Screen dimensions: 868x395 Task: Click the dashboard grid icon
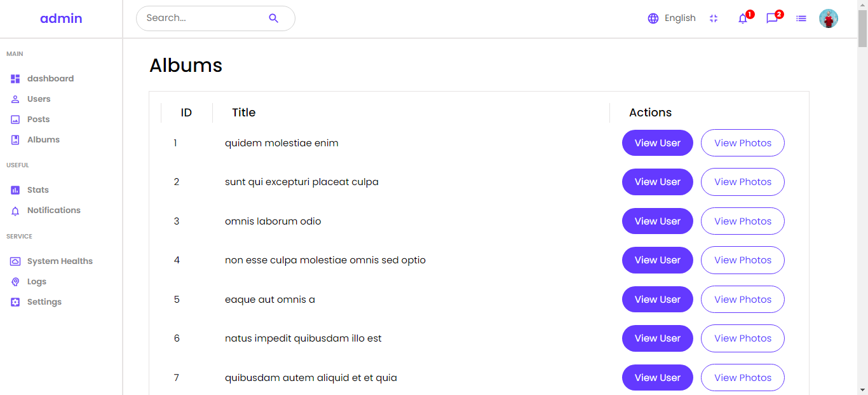coord(15,79)
